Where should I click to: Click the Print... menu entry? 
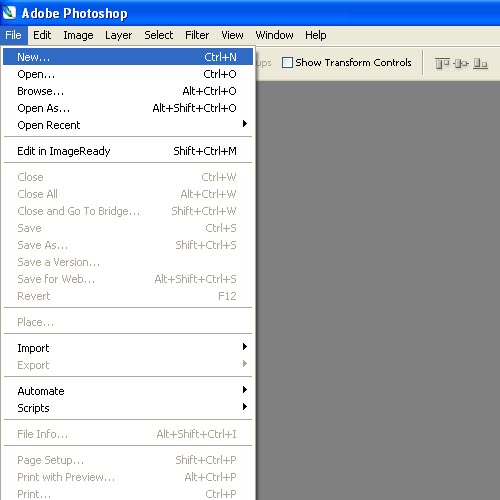pos(128,493)
